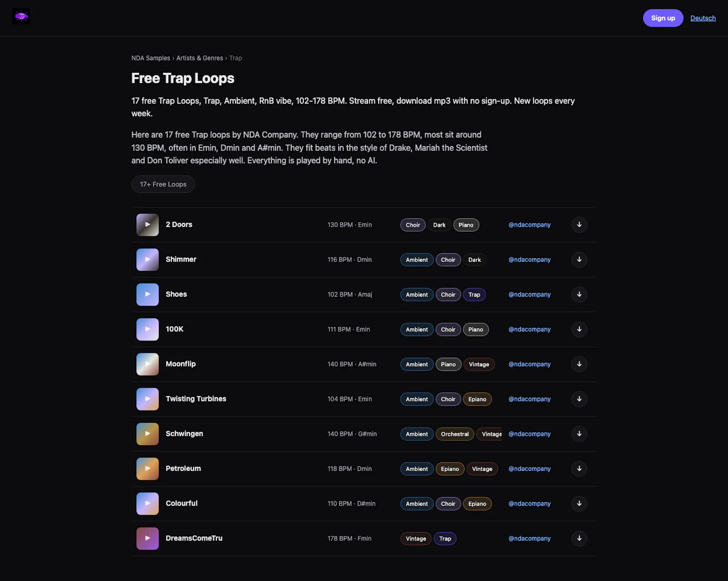Screen dimensions: 728x581
Task: Filter by Orchestral tag on Schwingen
Action: pyautogui.click(x=455, y=434)
